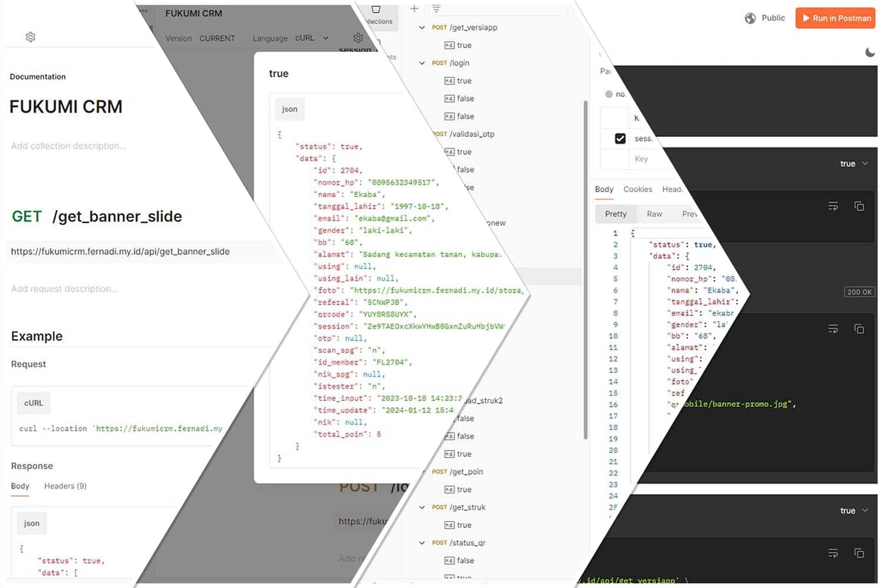This screenshot has height=588, width=882.
Task: Click the collection tree vertical scrollbar
Action: pos(585,269)
